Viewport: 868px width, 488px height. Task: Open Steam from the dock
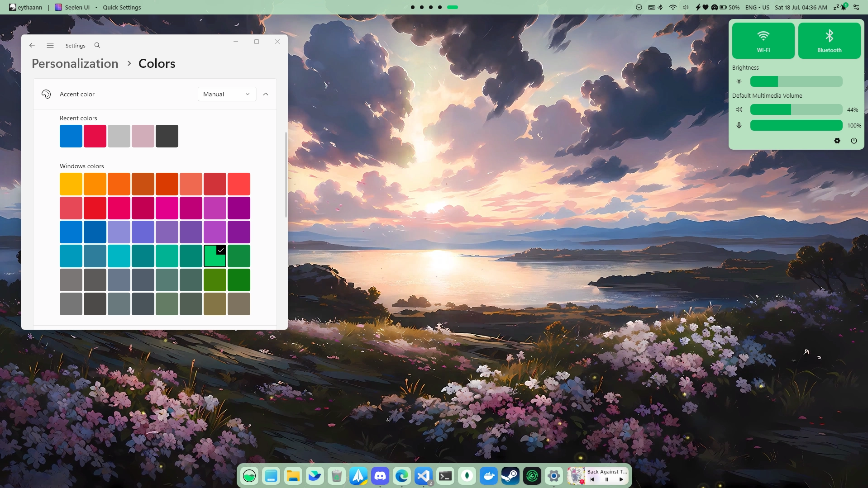tap(510, 476)
